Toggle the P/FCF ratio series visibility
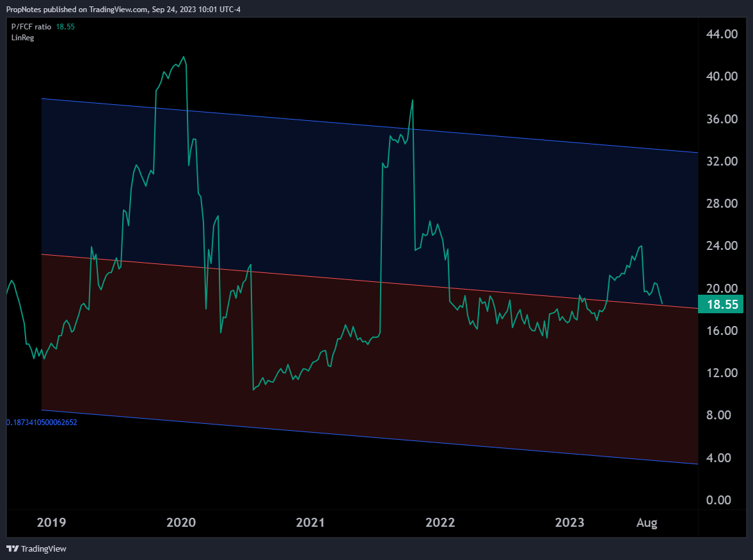Screen dimensions: 753x560 [x=29, y=26]
